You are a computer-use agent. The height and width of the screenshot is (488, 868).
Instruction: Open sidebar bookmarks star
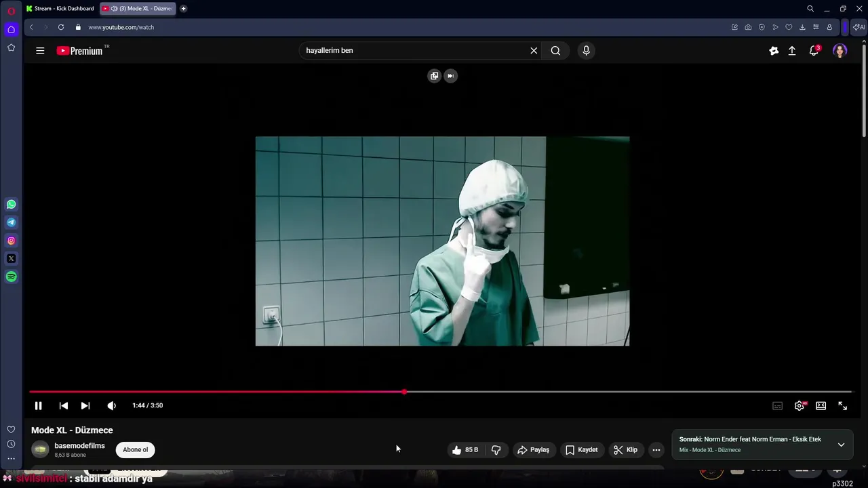11,47
